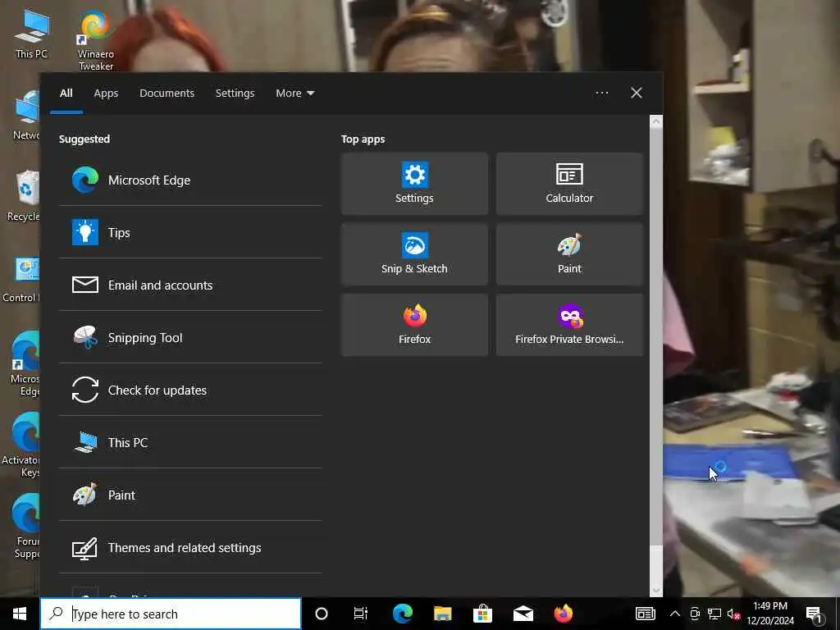Screen dimensions: 840x630
Task: Click the Type here to search box
Action: pyautogui.click(x=171, y=614)
